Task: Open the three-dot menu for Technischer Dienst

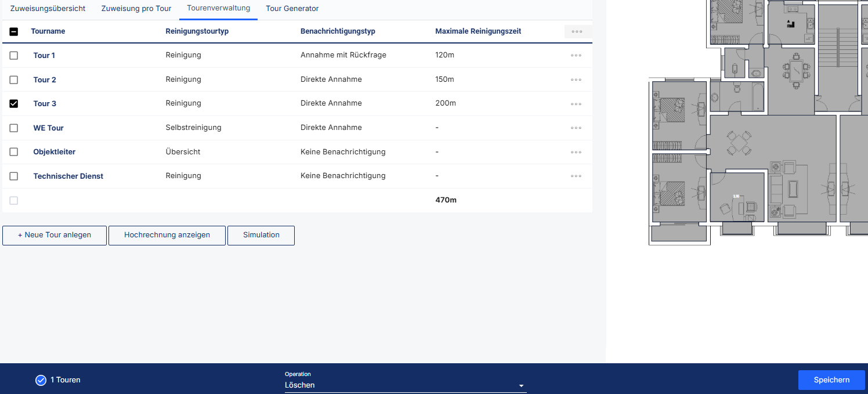Action: coord(576,176)
